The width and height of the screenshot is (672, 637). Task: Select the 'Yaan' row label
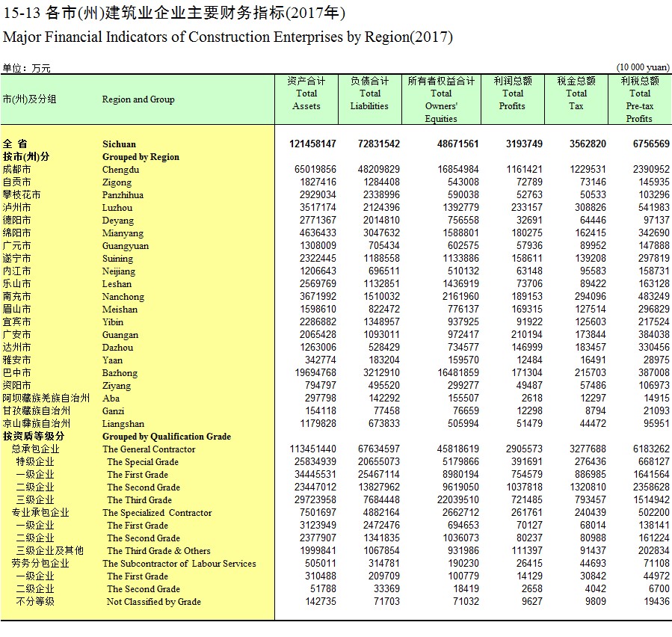coord(112,360)
